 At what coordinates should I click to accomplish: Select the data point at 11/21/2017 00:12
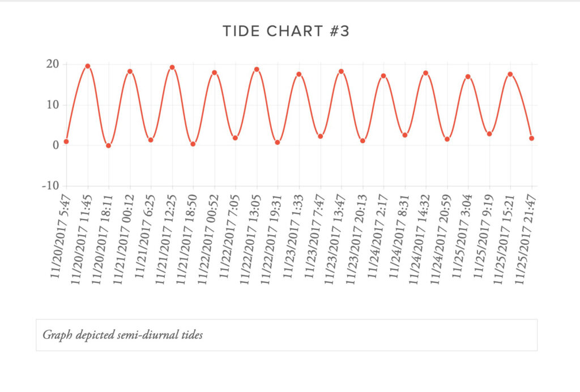tap(130, 71)
